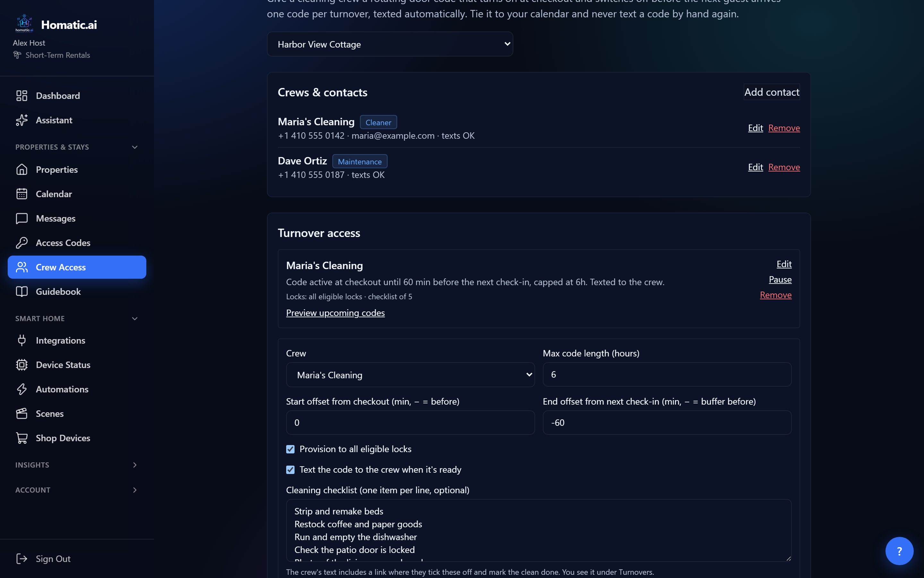Collapse the Smart Home section
924x578 pixels.
76,319
